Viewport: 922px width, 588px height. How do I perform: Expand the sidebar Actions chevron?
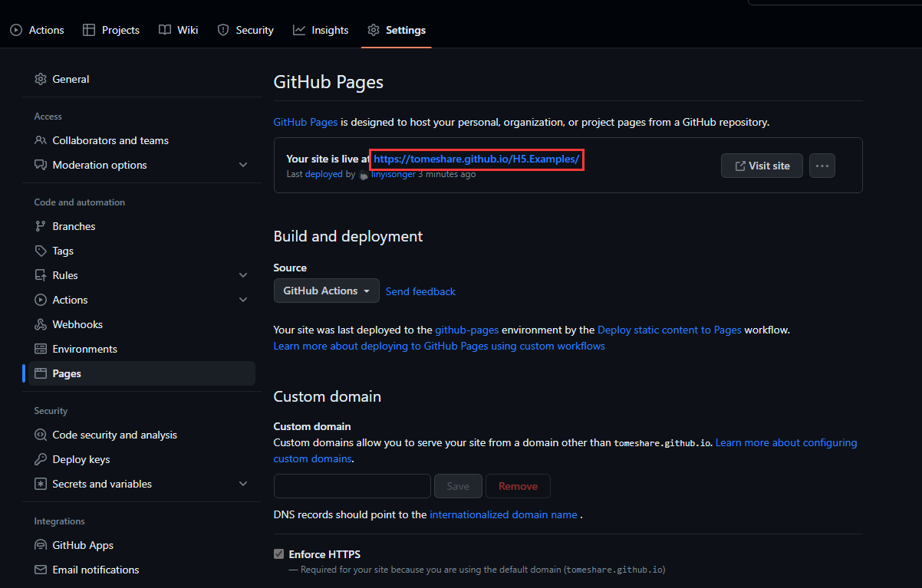(243, 300)
